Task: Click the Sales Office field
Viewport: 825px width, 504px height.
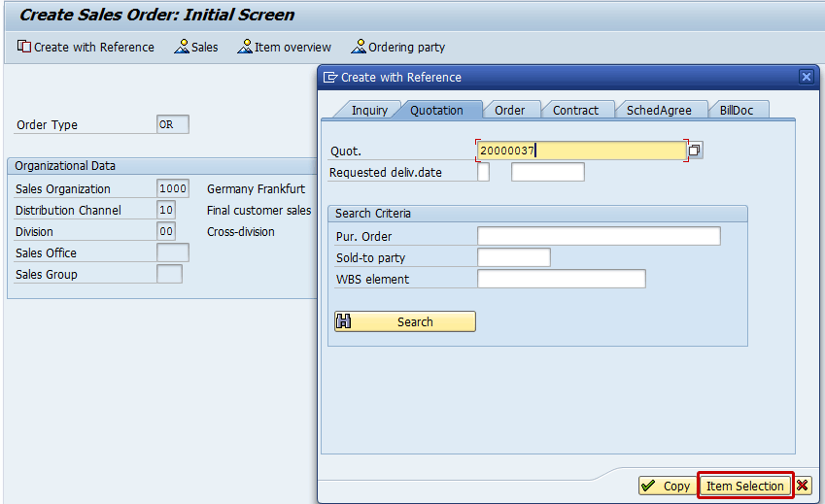Action: tap(173, 252)
